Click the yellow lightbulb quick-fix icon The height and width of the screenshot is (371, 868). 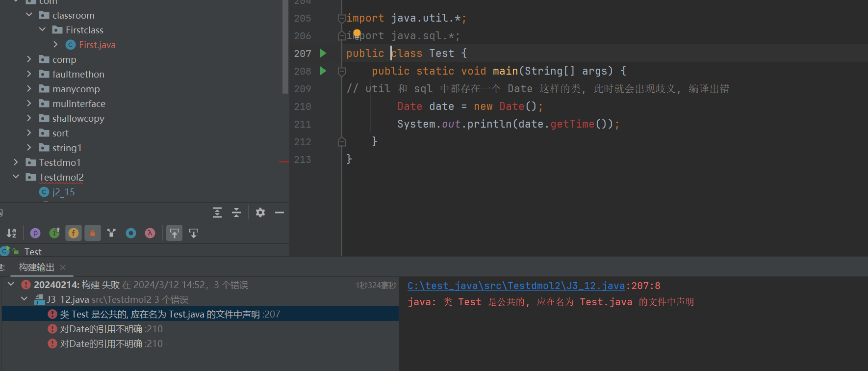coord(357,34)
